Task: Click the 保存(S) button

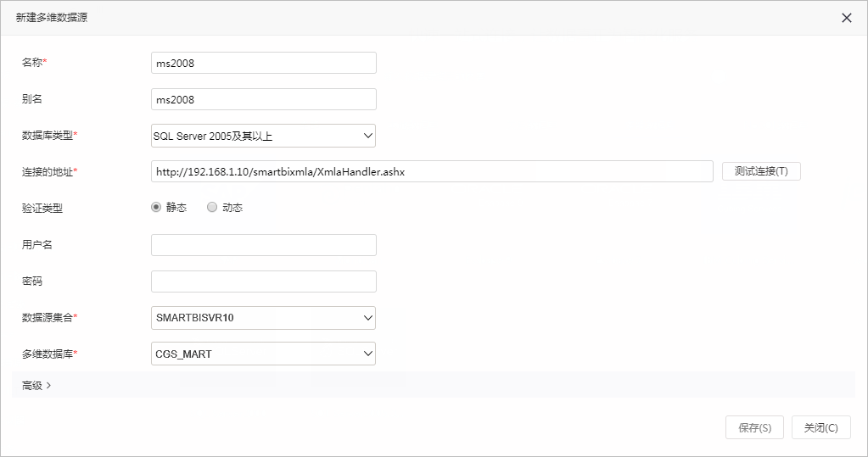Action: click(x=754, y=427)
